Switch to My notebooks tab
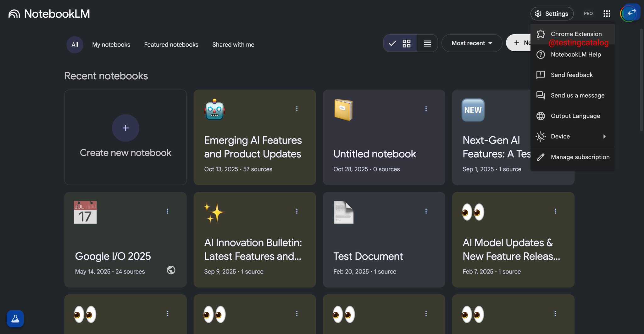Screen dimensions: 644x334 [x=111, y=45]
